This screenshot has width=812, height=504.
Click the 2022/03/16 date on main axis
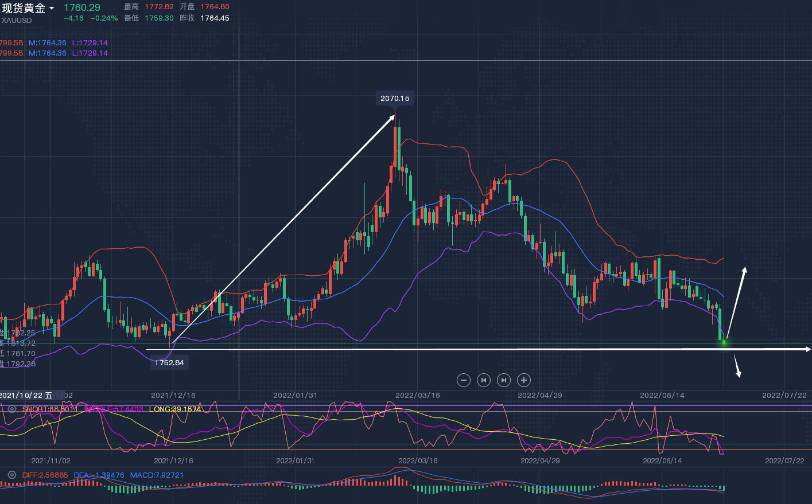417,395
